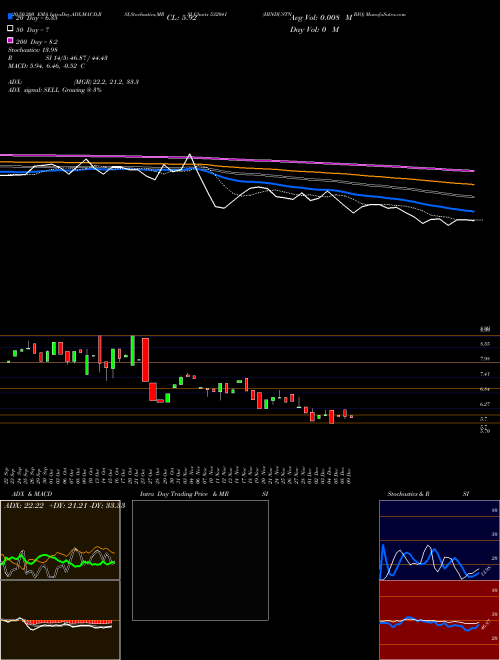Click the Day Vol: 0 M readout
Screen dimensions: 500x660
(x=314, y=30)
